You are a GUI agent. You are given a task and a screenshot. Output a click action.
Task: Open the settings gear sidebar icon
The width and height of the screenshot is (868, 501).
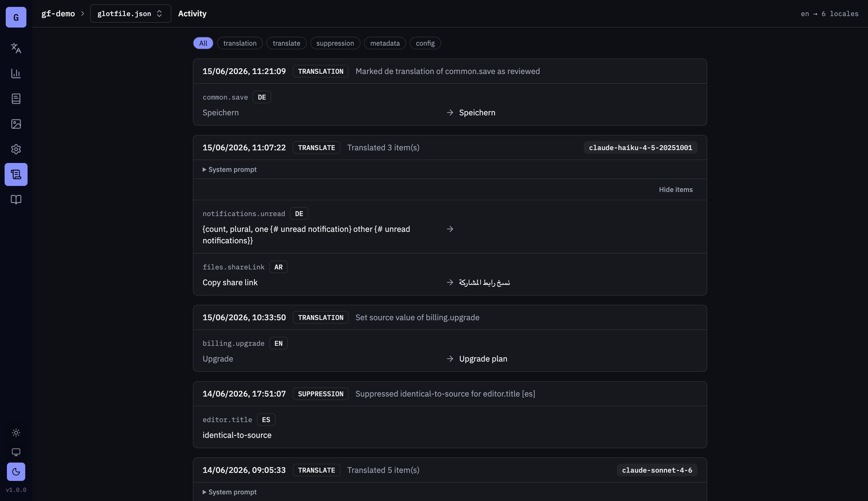coord(16,149)
